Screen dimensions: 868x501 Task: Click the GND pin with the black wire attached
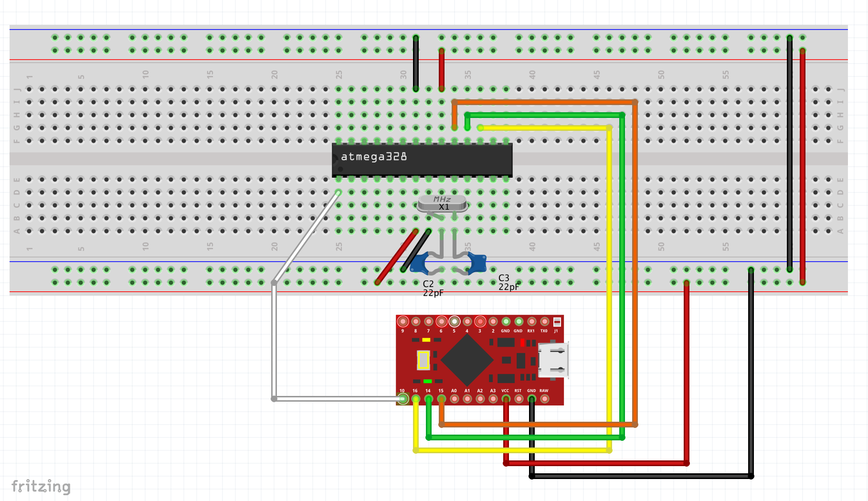click(x=532, y=399)
